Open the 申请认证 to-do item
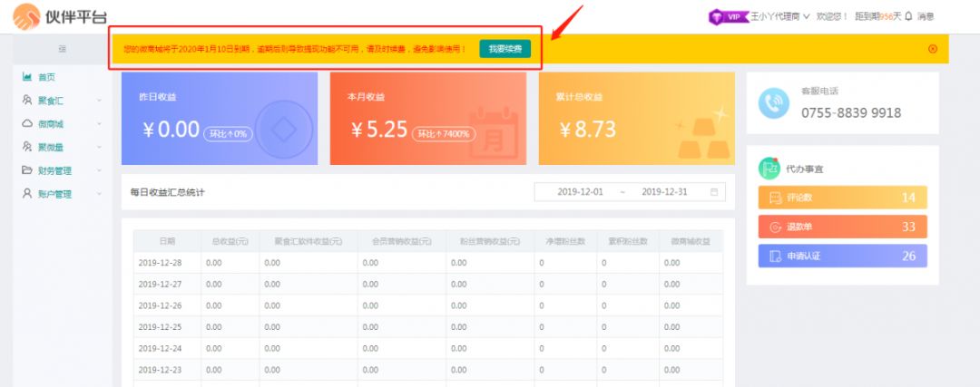 842,256
